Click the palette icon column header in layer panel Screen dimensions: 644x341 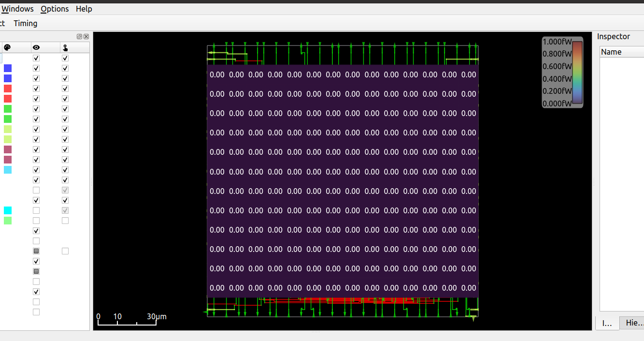pyautogui.click(x=7, y=47)
